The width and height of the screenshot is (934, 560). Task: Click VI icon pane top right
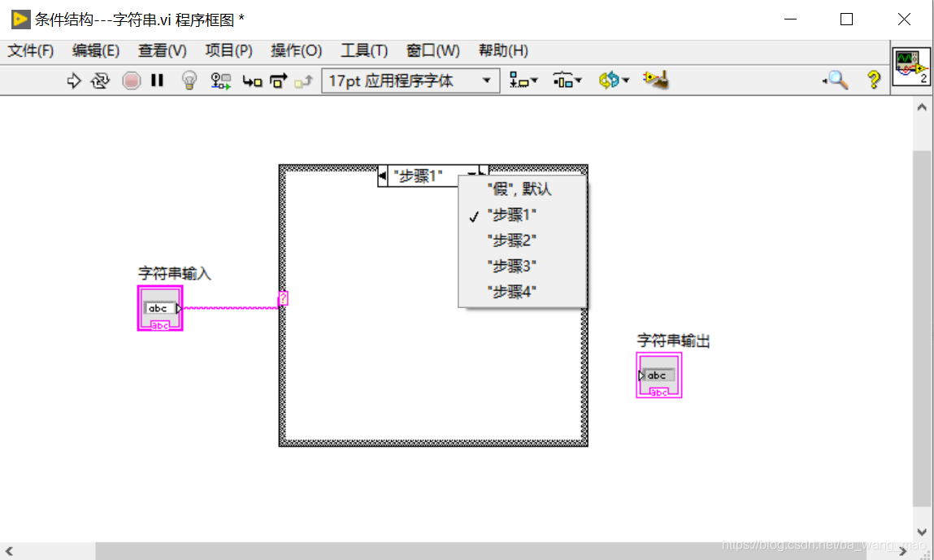(911, 67)
